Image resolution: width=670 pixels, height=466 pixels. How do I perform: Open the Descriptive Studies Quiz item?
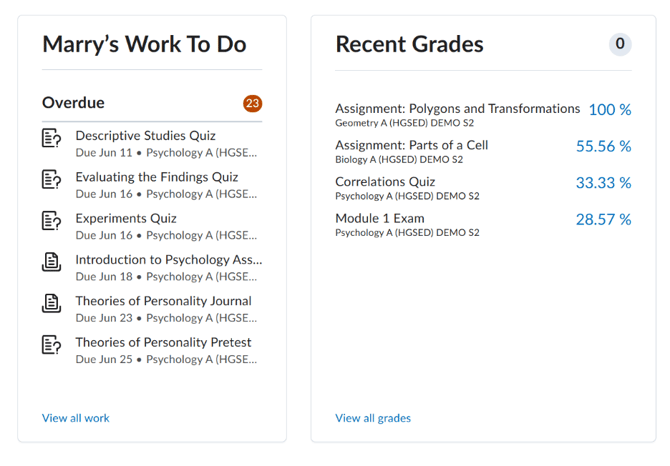coord(145,136)
